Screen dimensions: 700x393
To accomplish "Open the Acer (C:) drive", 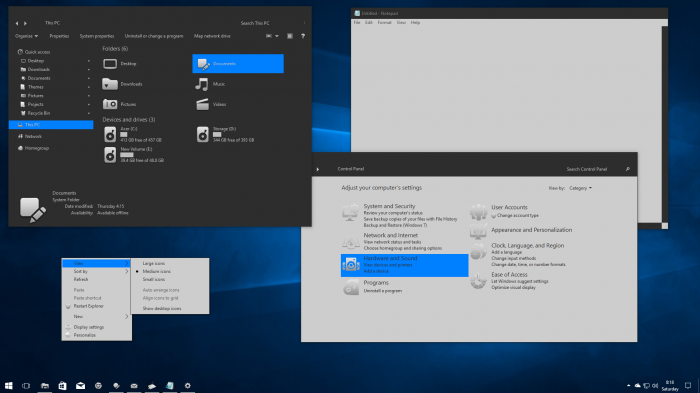I will [110, 134].
